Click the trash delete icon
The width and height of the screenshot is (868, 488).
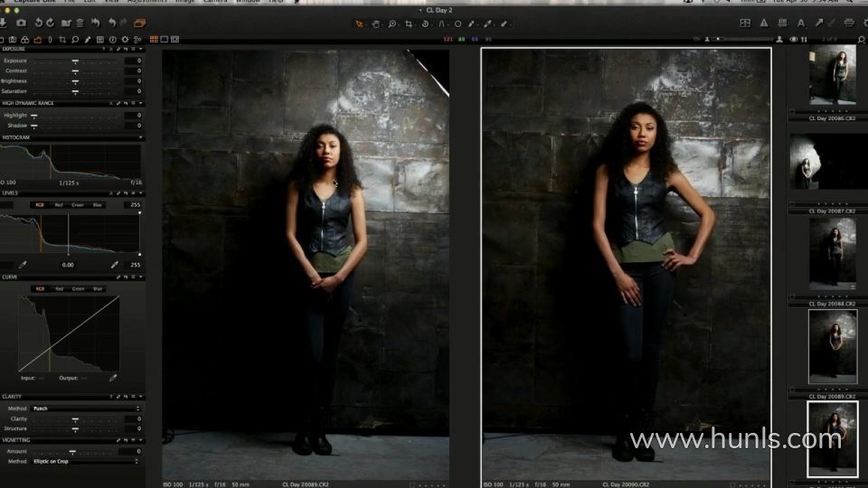pyautogui.click(x=80, y=23)
